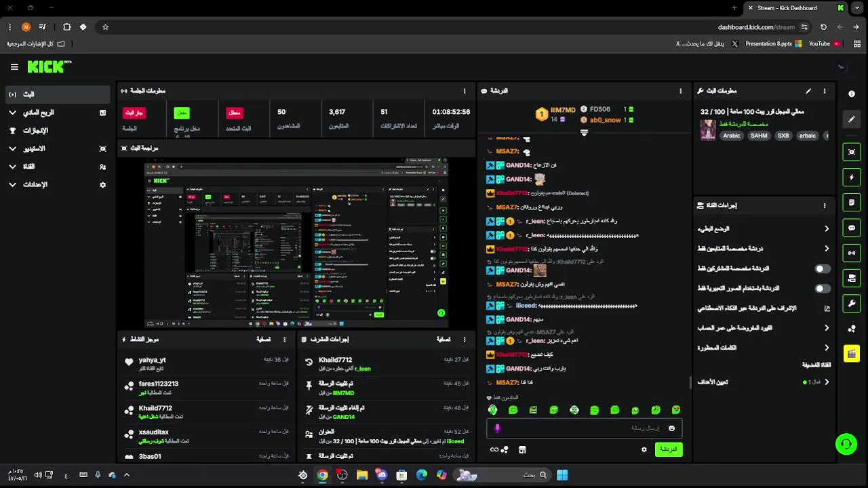Open the hamburger menu beside the KICK logo
This screenshot has width=868, height=488.
[x=14, y=66]
